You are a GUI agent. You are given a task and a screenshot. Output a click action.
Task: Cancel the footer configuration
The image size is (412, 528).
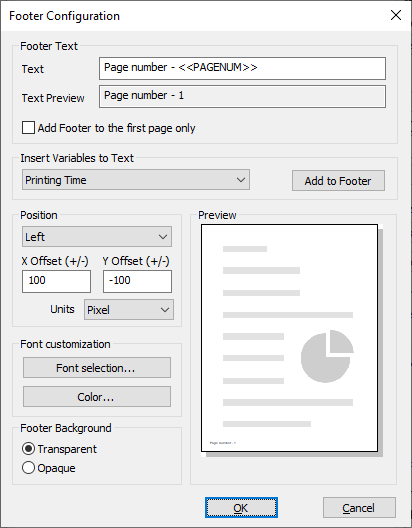coord(359,507)
